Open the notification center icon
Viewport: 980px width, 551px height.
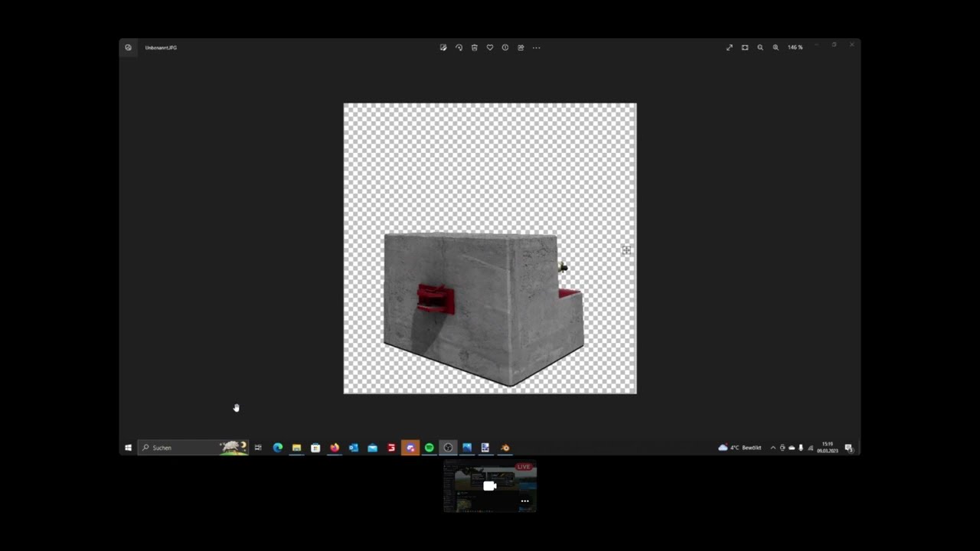point(848,448)
